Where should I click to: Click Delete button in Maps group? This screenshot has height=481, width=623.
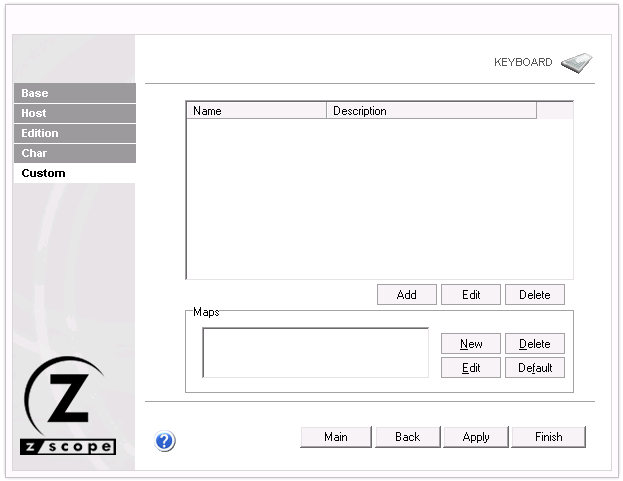click(x=535, y=344)
